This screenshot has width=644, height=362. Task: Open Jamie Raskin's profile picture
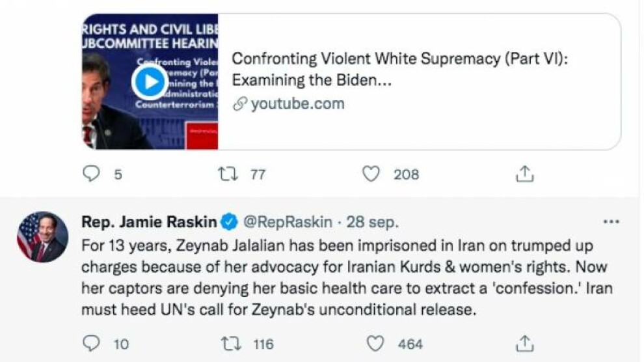coord(42,236)
